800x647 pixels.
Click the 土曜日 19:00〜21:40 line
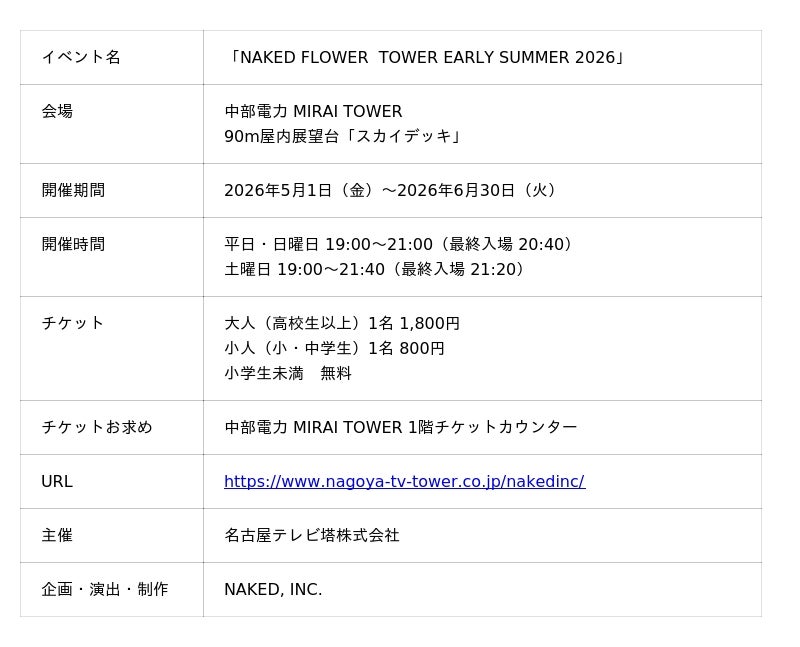point(377,269)
